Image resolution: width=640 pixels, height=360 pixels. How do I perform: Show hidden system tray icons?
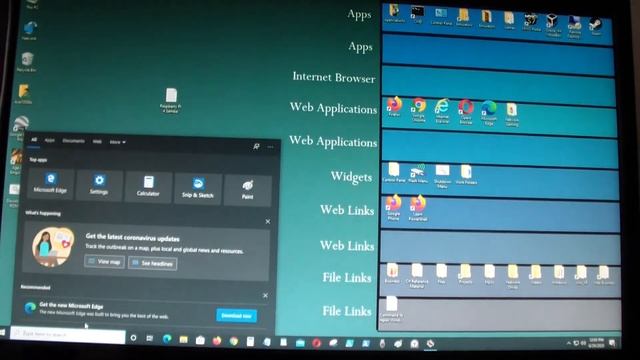569,343
